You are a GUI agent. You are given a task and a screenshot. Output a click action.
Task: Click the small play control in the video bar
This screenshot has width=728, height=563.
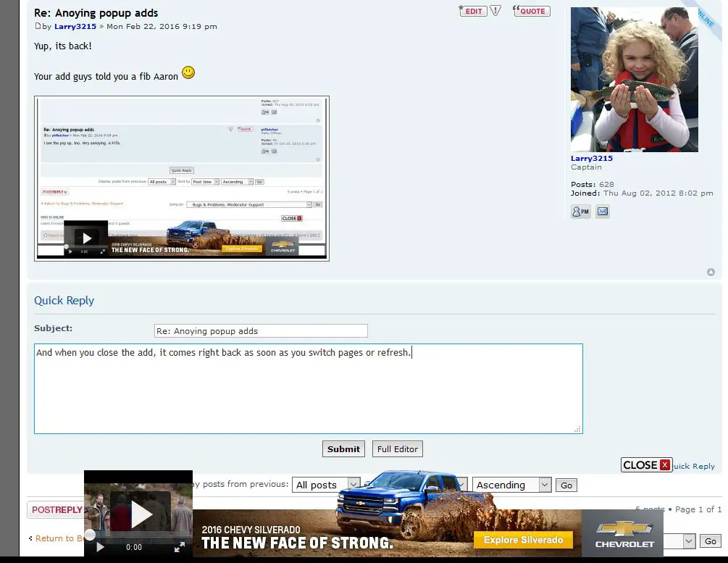[x=100, y=548]
